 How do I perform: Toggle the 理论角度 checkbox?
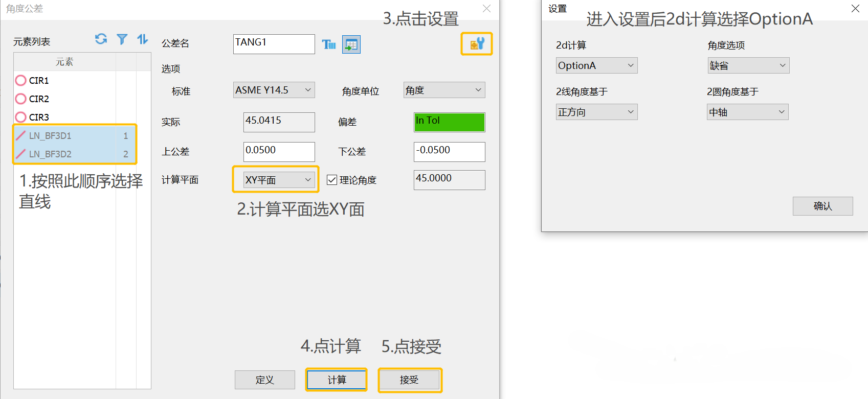tap(332, 180)
